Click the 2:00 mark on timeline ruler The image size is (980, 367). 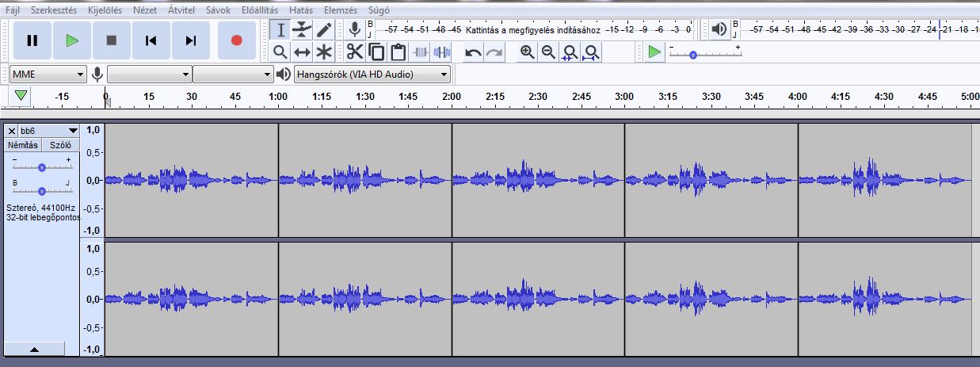click(452, 97)
